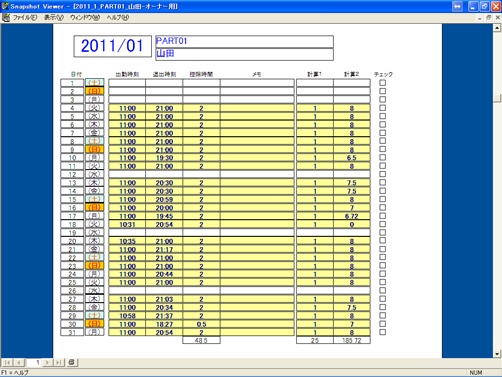The width and height of the screenshot is (502, 377).
Task: Click the 10:35 start time on day 20
Action: coord(127,241)
